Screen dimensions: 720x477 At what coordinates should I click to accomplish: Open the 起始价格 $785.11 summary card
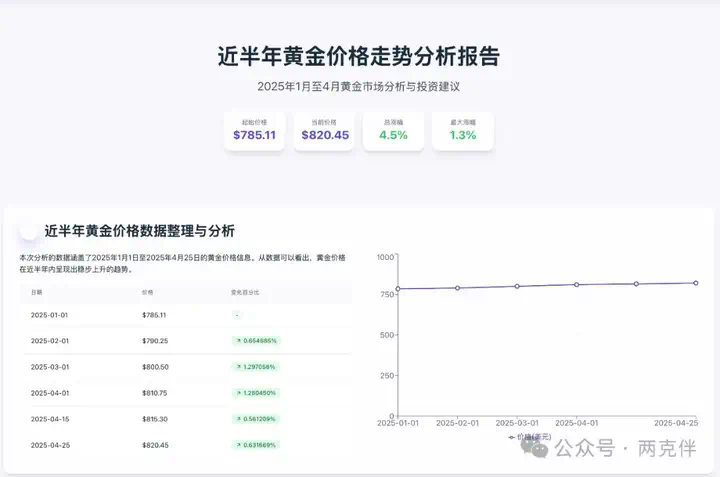[x=254, y=130]
